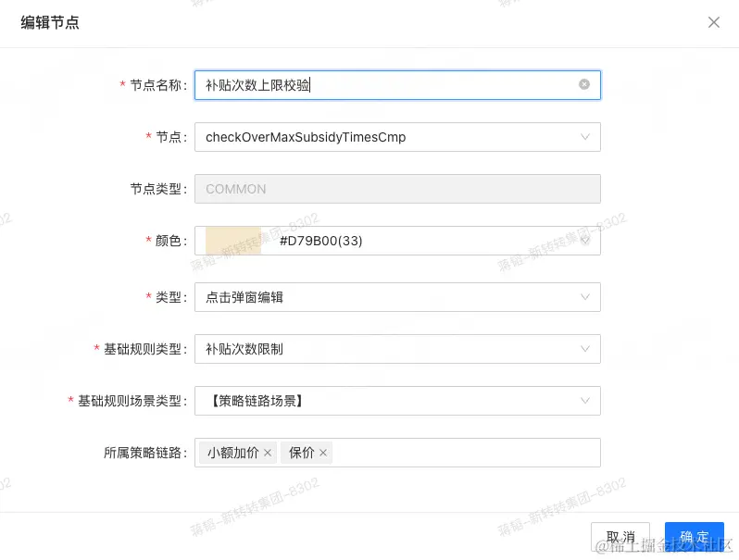Remove the 保价 tag

point(323,453)
